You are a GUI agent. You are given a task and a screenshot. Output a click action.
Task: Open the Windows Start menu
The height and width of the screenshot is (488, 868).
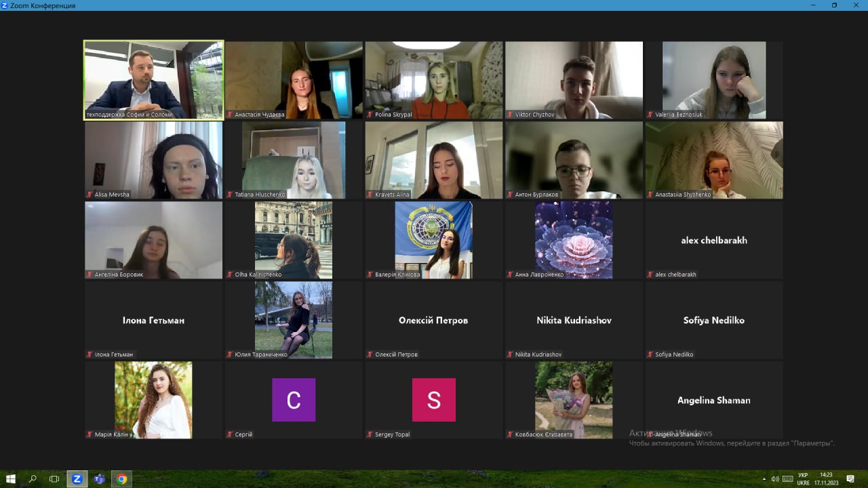point(11,479)
